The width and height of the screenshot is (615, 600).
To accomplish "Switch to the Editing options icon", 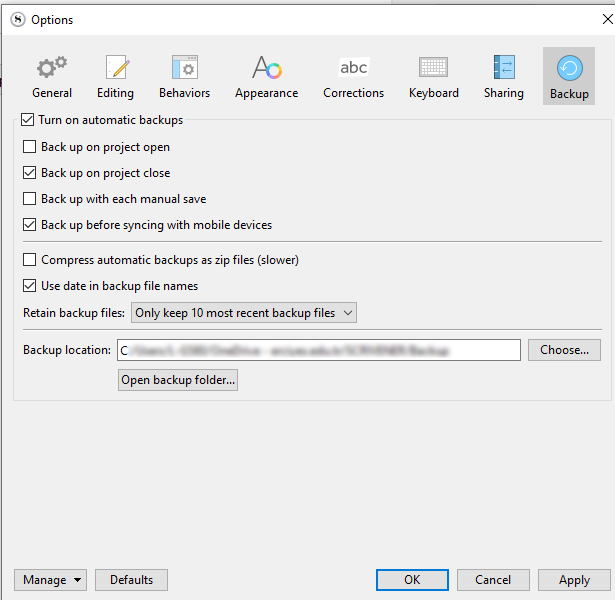I will 116,77.
